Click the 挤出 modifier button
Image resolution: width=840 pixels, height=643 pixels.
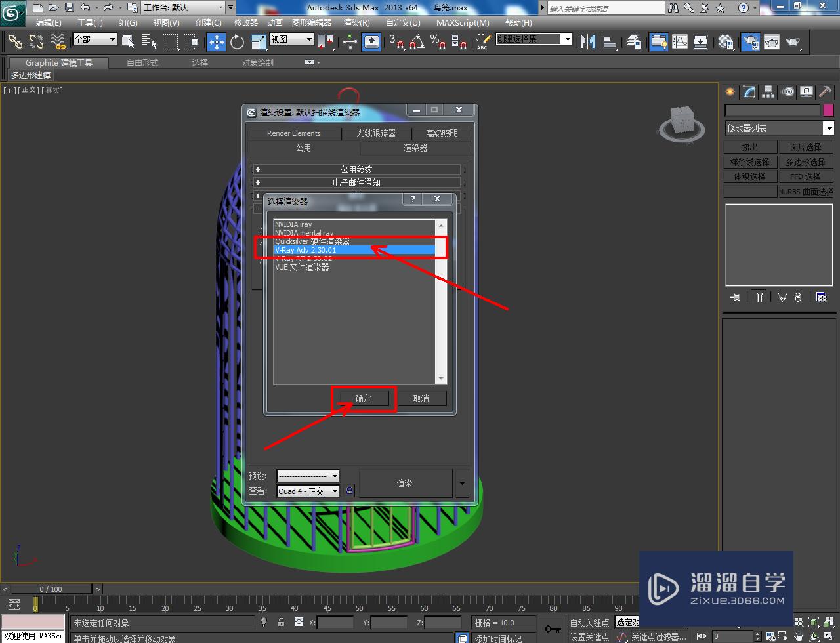pyautogui.click(x=750, y=147)
